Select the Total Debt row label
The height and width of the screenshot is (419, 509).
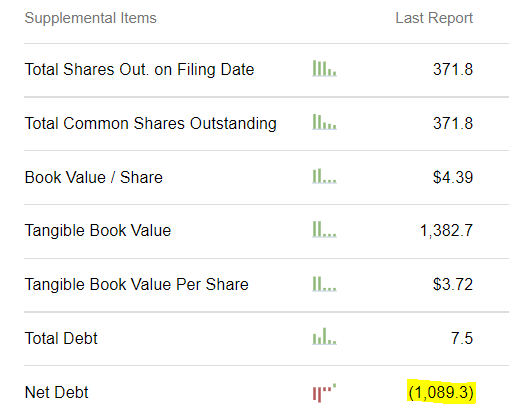tap(61, 338)
